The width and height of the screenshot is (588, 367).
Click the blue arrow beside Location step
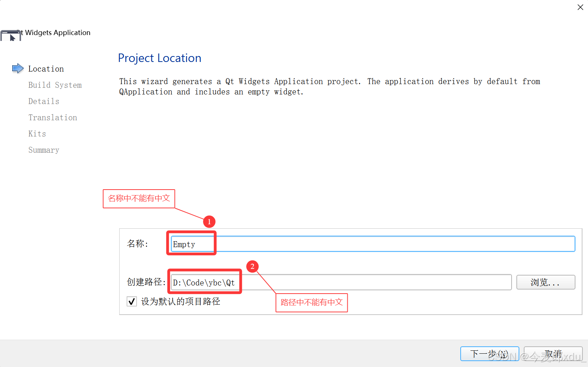point(18,68)
